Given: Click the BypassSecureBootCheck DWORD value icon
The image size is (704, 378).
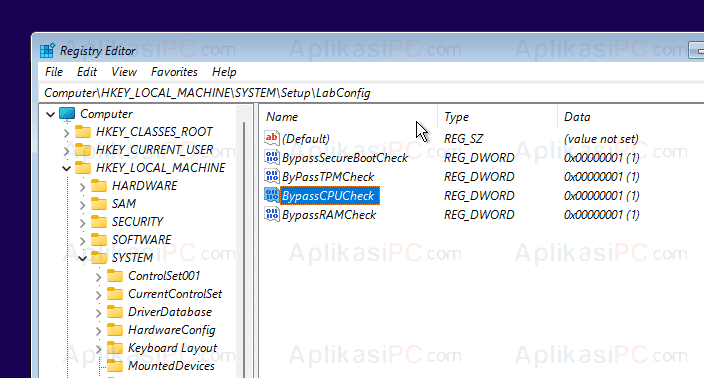Looking at the screenshot, I should (272, 157).
